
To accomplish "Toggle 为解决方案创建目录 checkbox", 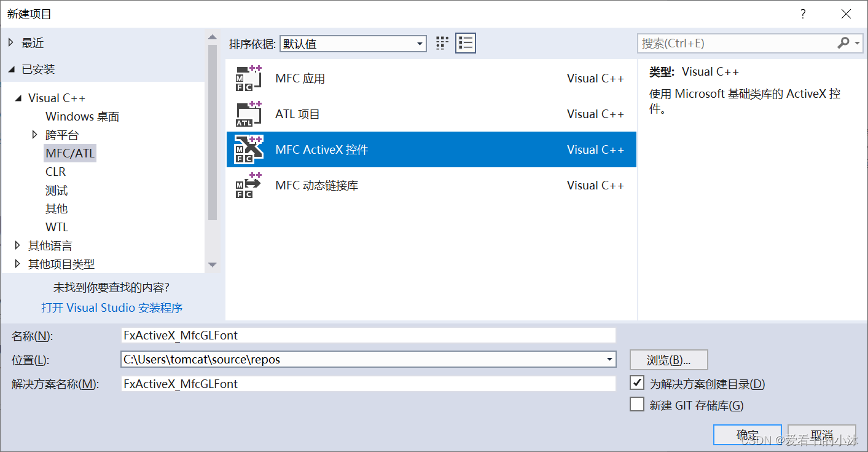I will coord(637,384).
